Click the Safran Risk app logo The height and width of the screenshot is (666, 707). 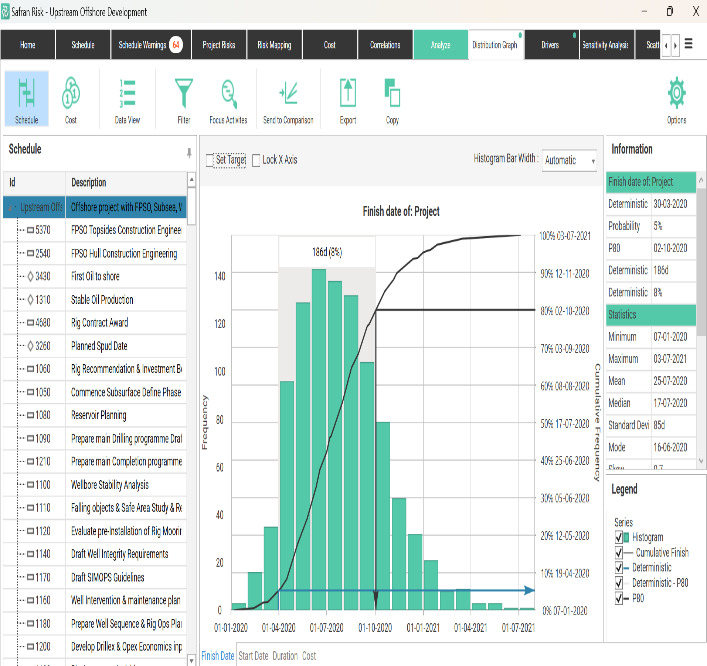coord(5,11)
